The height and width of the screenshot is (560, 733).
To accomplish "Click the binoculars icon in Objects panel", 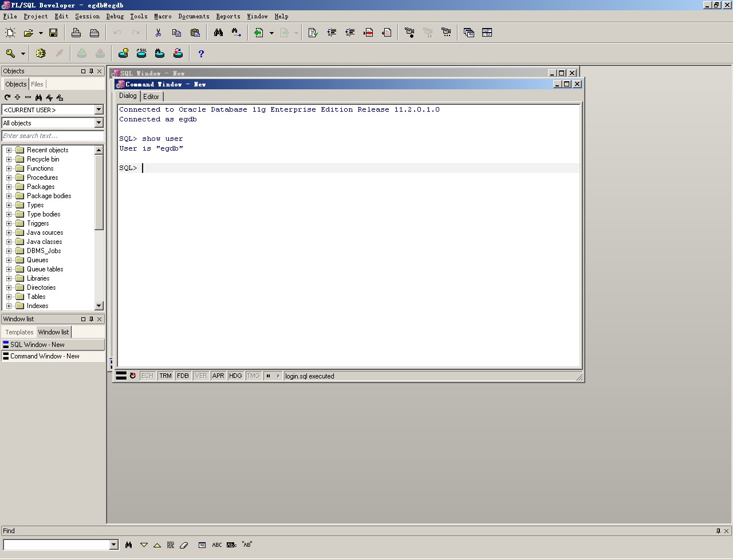I will click(38, 97).
